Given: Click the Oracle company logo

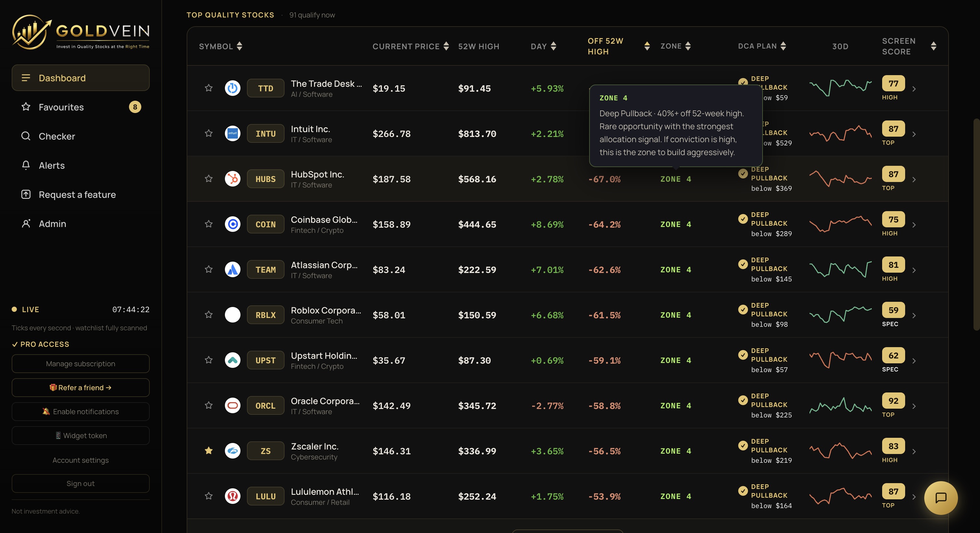Looking at the screenshot, I should (232, 405).
